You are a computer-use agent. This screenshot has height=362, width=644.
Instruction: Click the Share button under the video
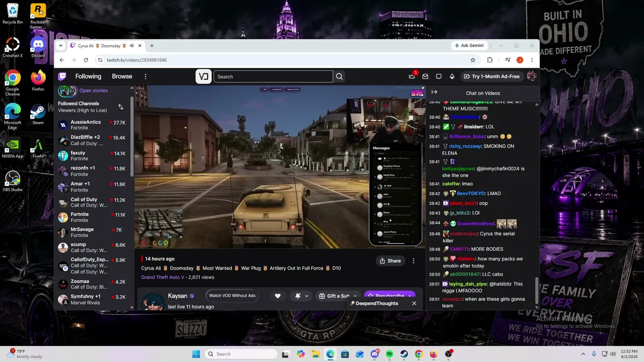tap(390, 261)
